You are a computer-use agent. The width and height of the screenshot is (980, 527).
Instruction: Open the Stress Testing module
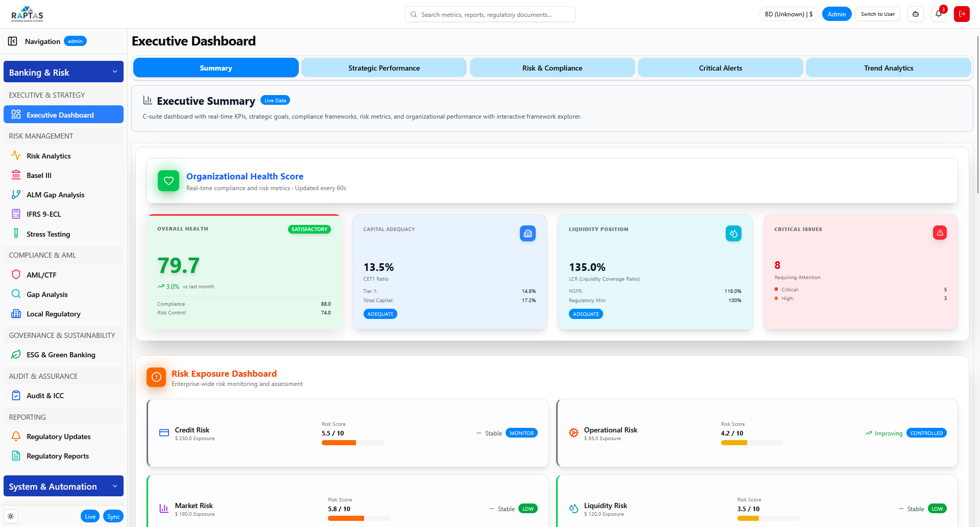(x=48, y=234)
